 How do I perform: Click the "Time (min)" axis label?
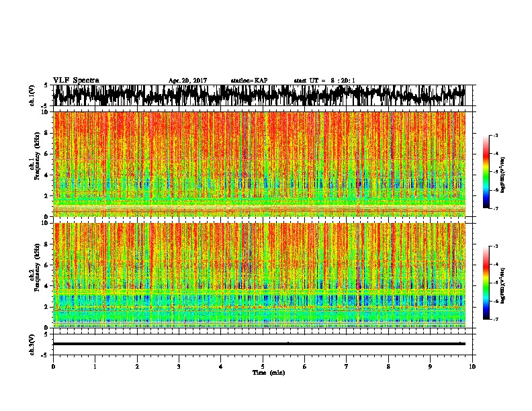tap(269, 373)
